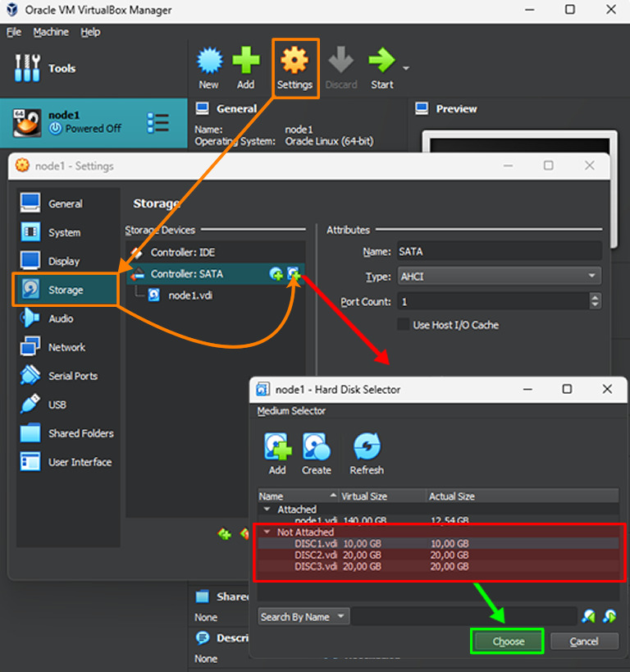
Task: Open Settings from the Manager toolbar
Action: (x=294, y=69)
